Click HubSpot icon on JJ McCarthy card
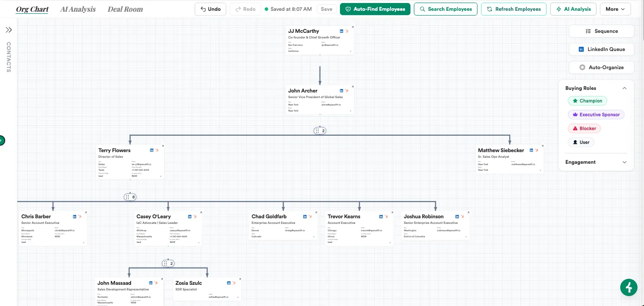This screenshot has height=306, width=644. click(346, 31)
